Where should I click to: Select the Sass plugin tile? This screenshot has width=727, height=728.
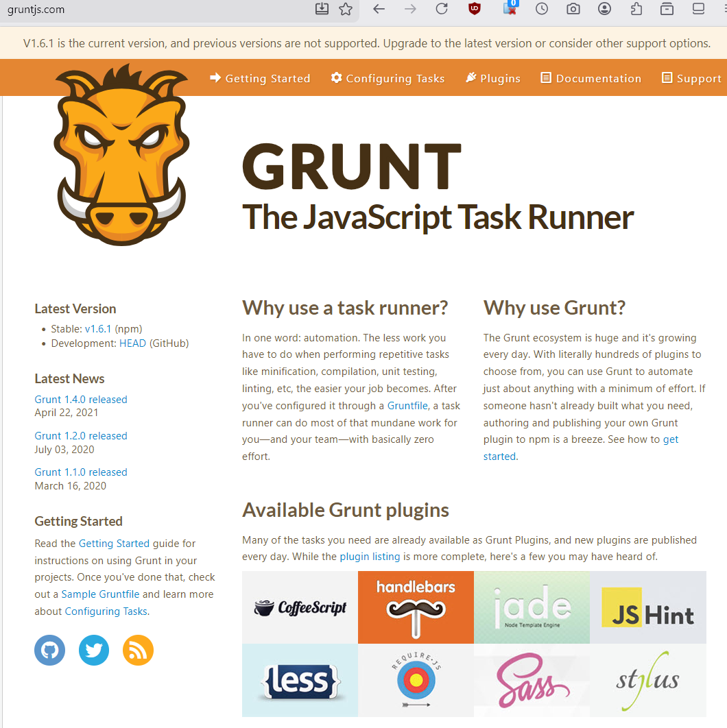(532, 680)
